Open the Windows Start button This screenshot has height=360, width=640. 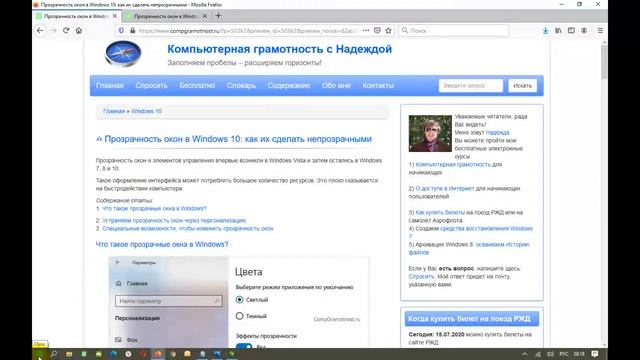point(40,354)
